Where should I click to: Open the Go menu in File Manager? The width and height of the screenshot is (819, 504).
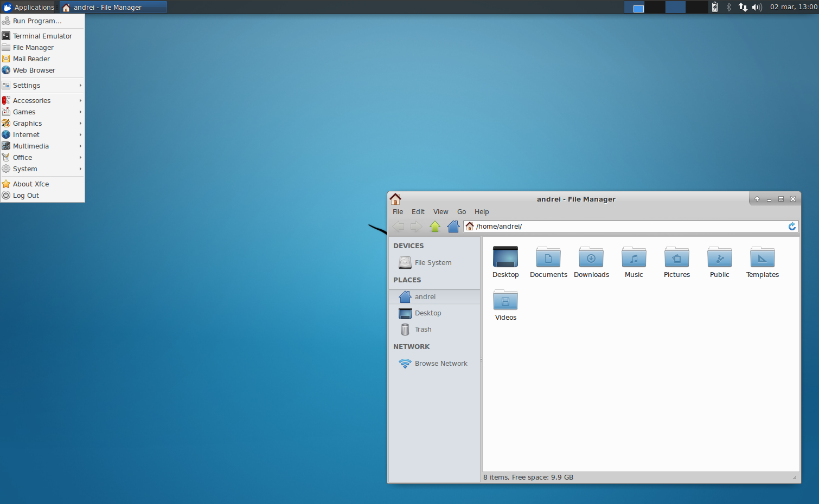[x=462, y=212]
